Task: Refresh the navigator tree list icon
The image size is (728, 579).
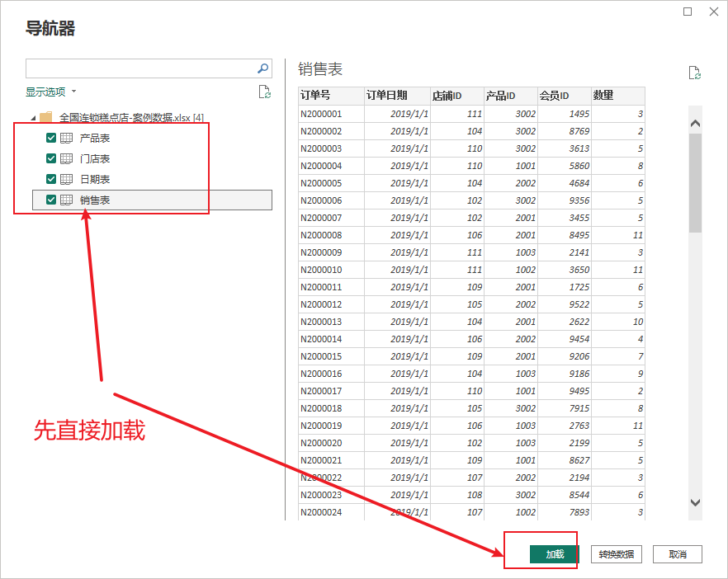Action: [x=265, y=92]
